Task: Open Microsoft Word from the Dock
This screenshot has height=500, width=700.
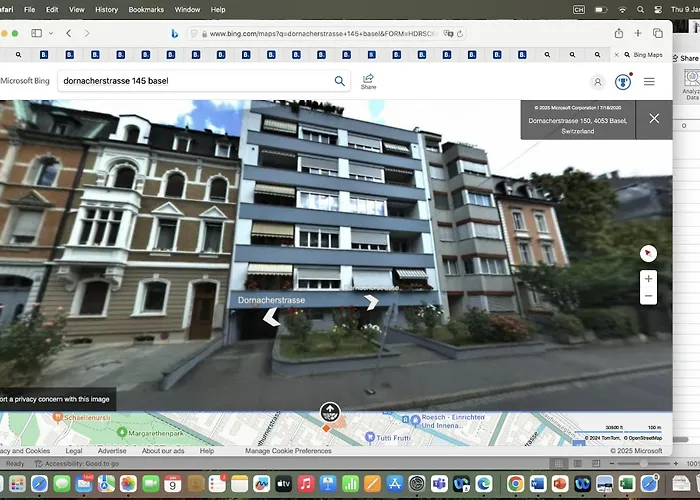Action: (538, 483)
